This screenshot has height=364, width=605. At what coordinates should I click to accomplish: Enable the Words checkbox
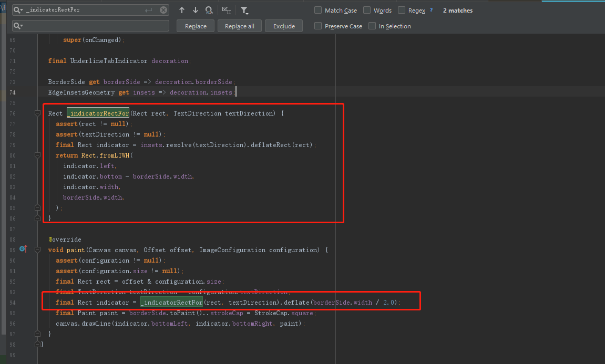point(367,10)
